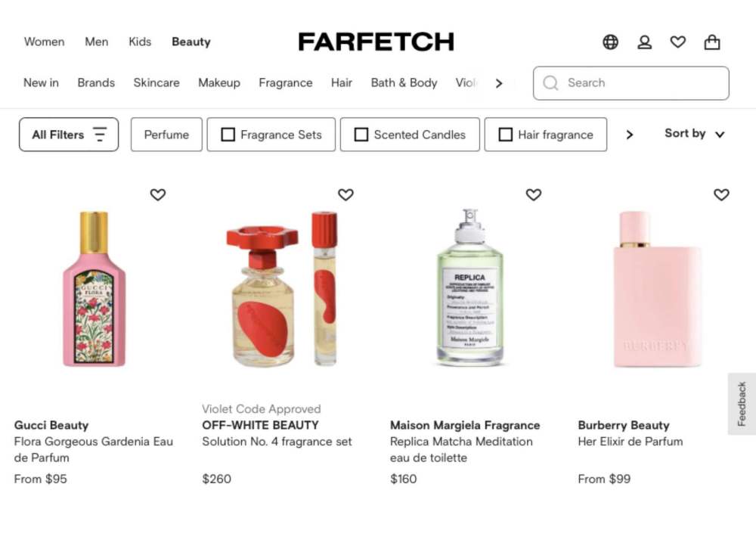Save Replica Matcha Meditation to wishlist

tap(534, 194)
